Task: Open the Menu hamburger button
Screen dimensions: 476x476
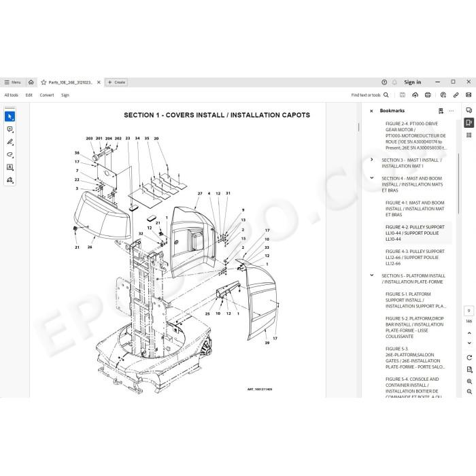Action: click(12, 82)
